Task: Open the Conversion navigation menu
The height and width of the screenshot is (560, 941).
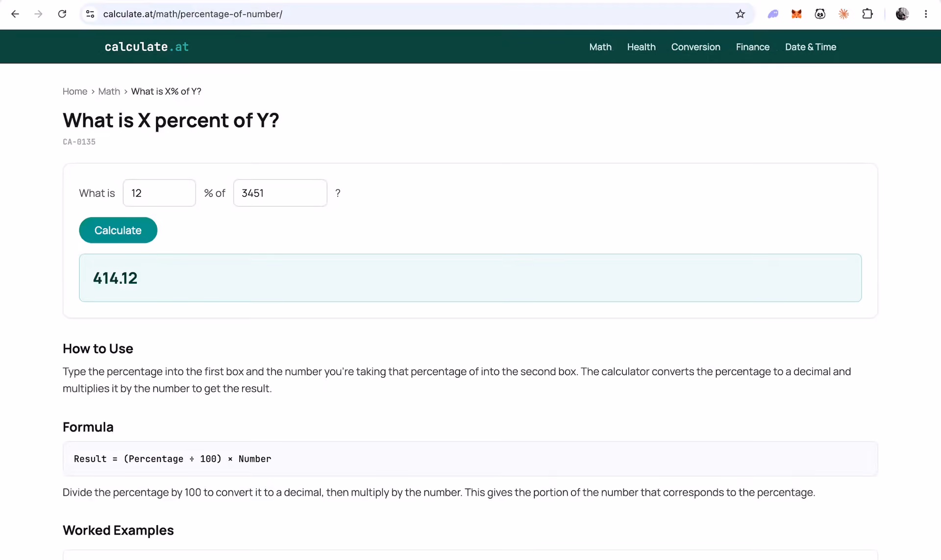Action: tap(695, 47)
